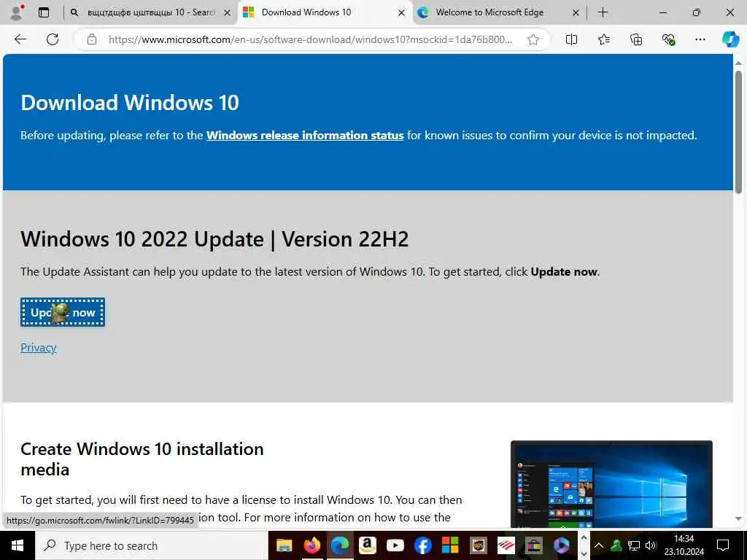747x560 pixels.
Task: Open the Microsoft four-color logo taskbar icon
Action: tap(450, 545)
